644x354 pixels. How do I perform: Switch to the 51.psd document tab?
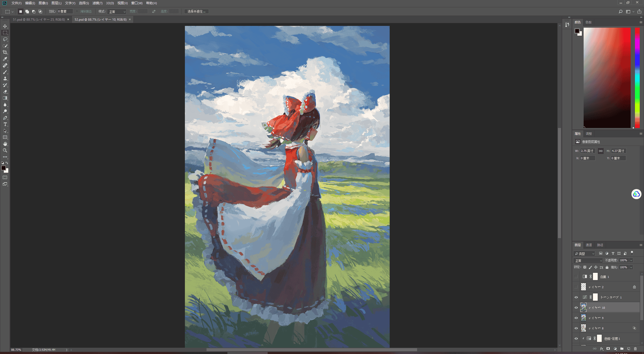pyautogui.click(x=39, y=19)
